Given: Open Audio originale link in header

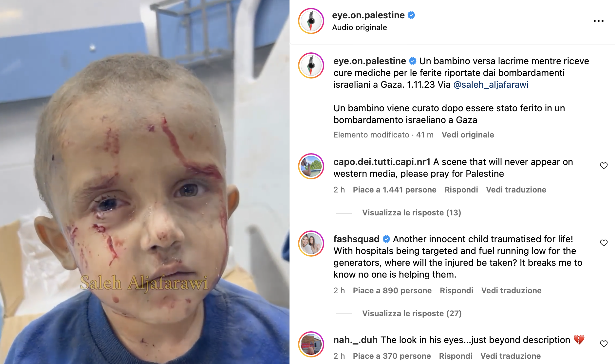Looking at the screenshot, I should point(359,27).
